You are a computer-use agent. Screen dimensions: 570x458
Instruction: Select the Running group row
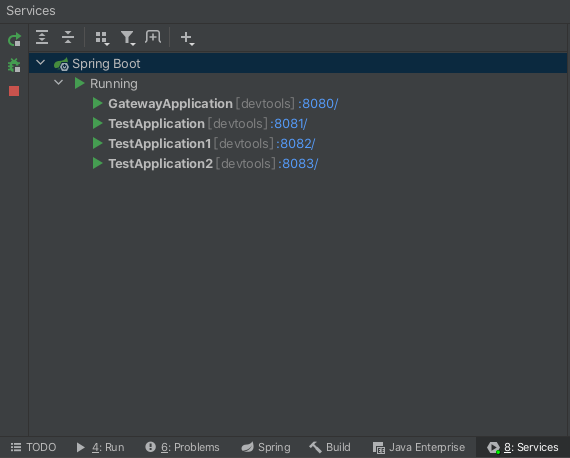[298, 84]
